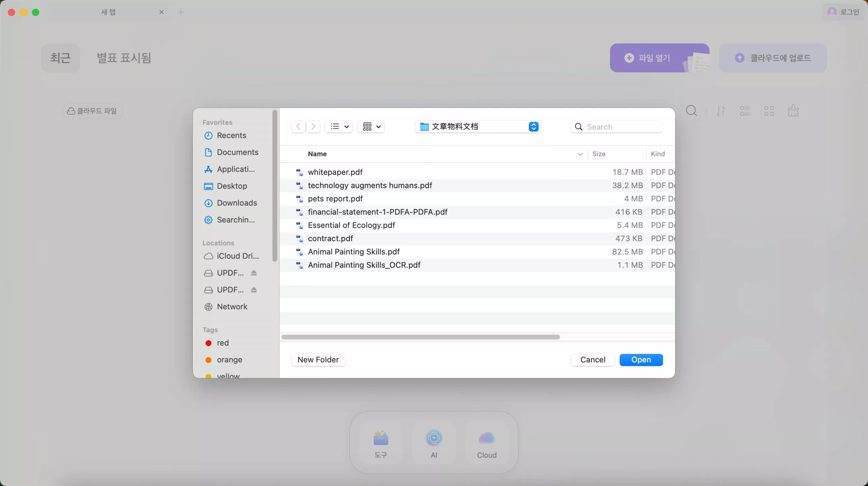
Task: Switch UPDF to grid view icon
Action: pos(769,111)
